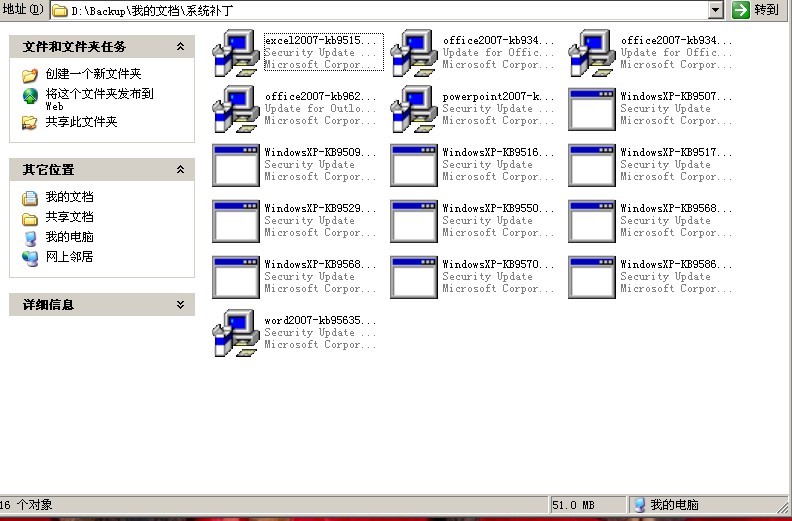Screen dimensions: 792x521
Task: Click the 'powerpoint2007-k...' file name
Action: (x=498, y=97)
